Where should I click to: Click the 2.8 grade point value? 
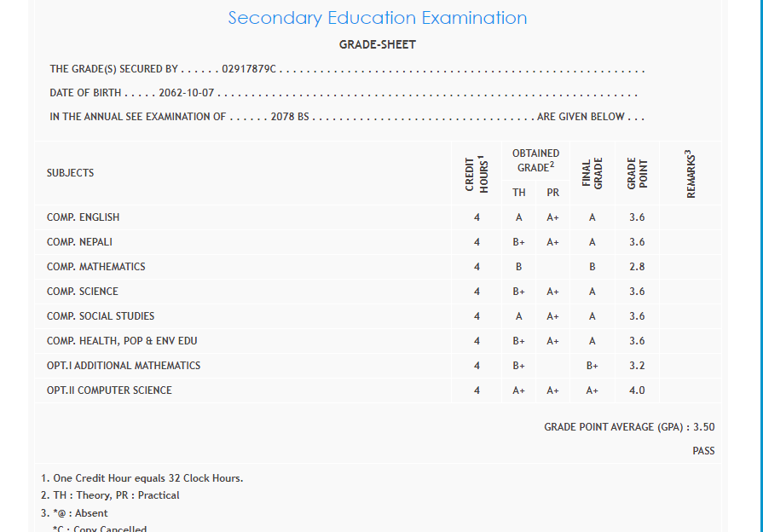[637, 267]
